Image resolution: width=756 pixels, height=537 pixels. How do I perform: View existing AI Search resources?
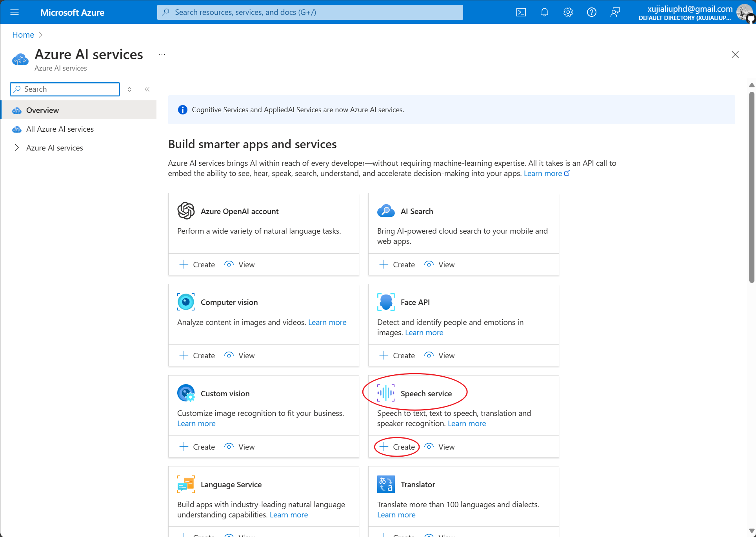coord(440,265)
